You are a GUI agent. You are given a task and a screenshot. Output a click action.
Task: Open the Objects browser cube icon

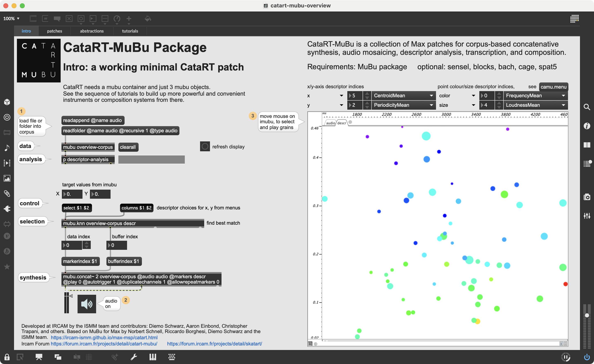coord(7,102)
